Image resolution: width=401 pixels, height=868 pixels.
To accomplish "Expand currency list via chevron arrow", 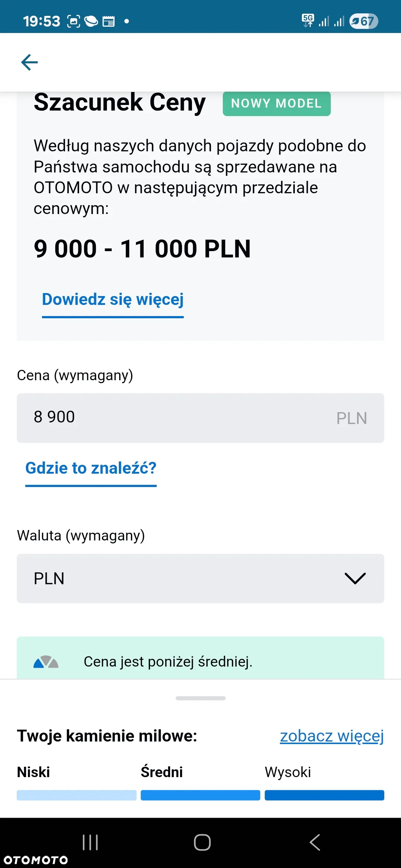I will pos(355,578).
